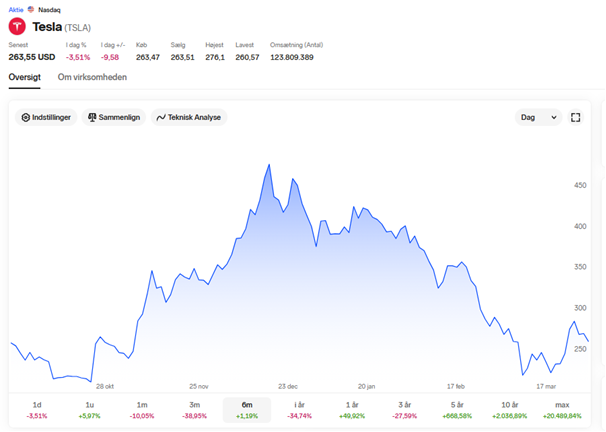
Task: Click the Køb price 263,47
Action: coord(148,57)
